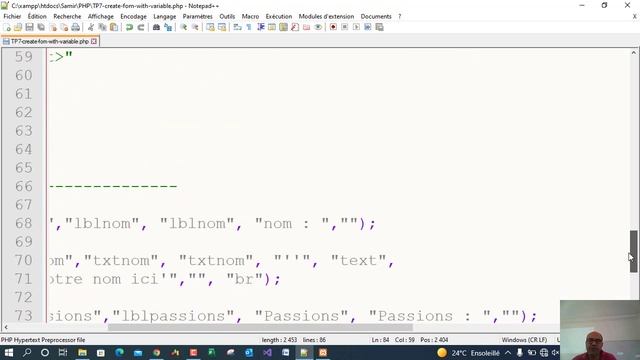This screenshot has height=360, width=640.
Task: Click the Ln : 84 status bar entry
Action: pos(380,340)
